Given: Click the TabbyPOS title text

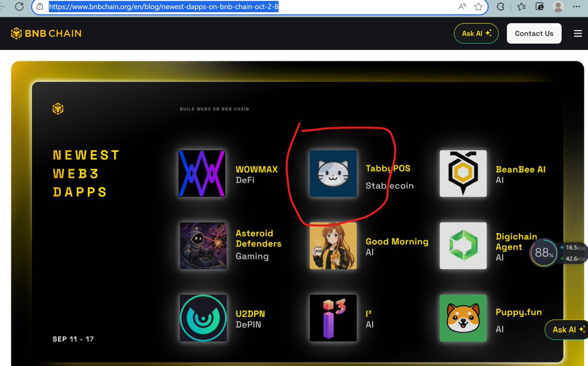Looking at the screenshot, I should 388,169.
